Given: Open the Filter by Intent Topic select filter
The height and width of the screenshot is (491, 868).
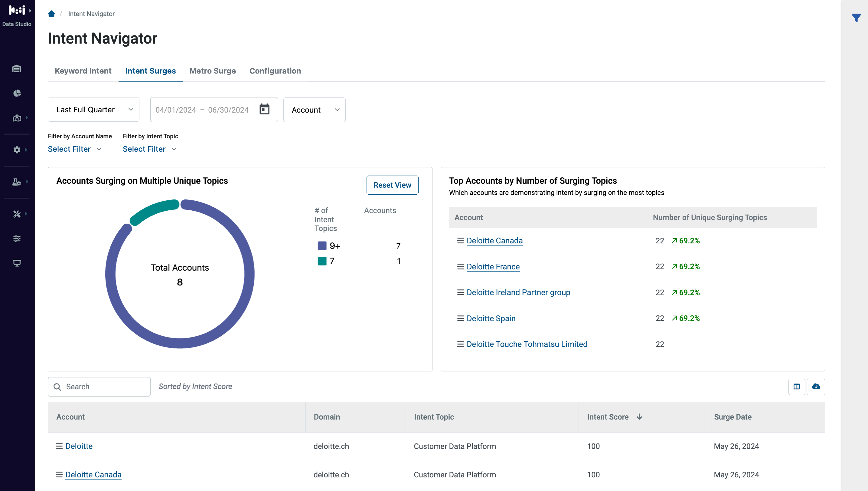Looking at the screenshot, I should (150, 149).
